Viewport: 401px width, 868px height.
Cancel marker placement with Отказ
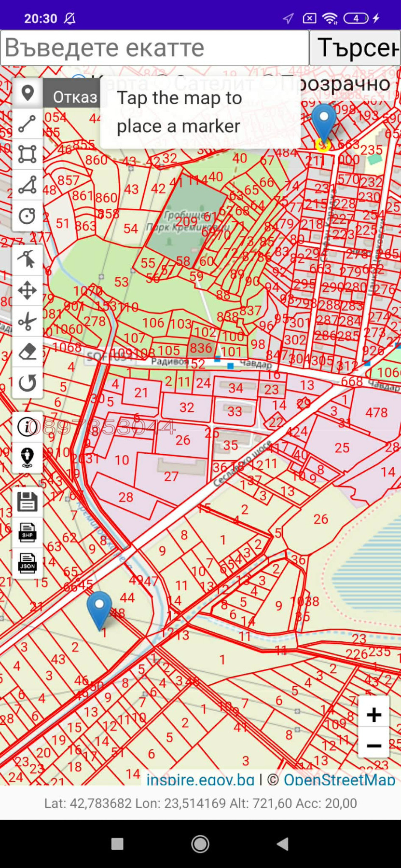(x=75, y=97)
